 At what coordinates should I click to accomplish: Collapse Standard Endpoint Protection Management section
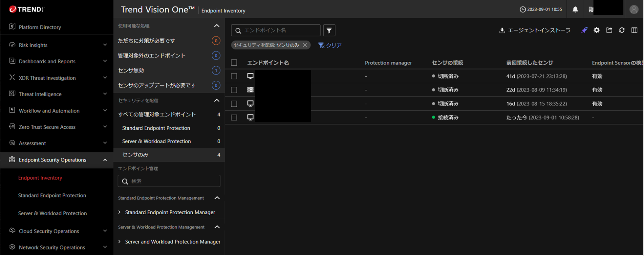coord(217,198)
